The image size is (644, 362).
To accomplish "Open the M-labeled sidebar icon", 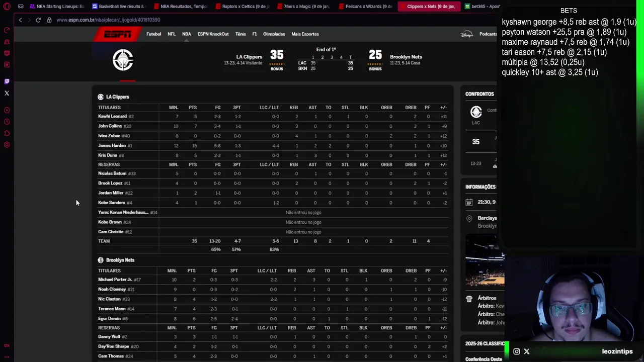I will coord(7,65).
